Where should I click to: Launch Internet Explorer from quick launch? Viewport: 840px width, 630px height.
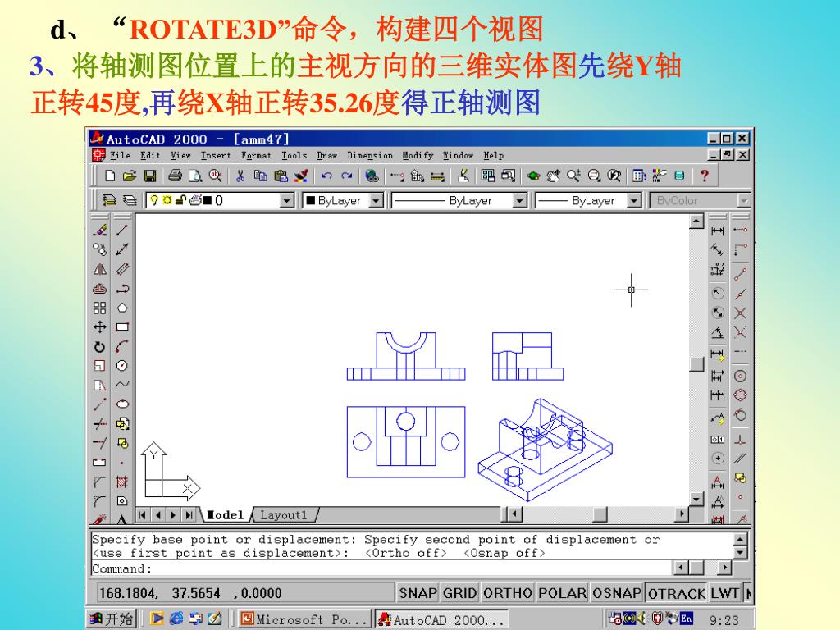[x=177, y=619]
